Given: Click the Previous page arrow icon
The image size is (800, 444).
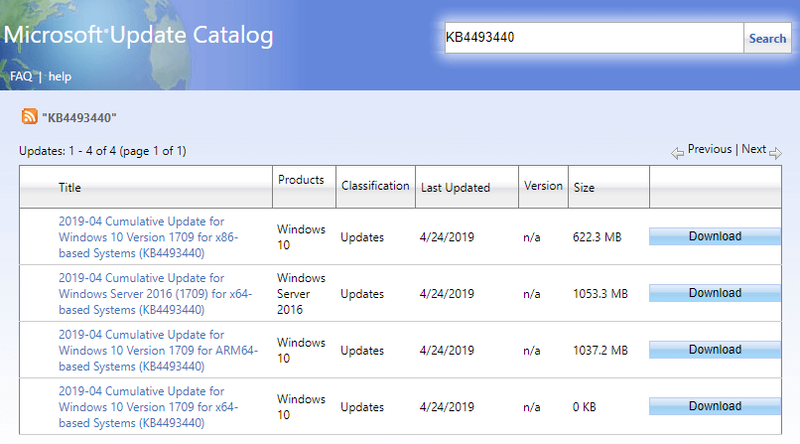Looking at the screenshot, I should (677, 153).
